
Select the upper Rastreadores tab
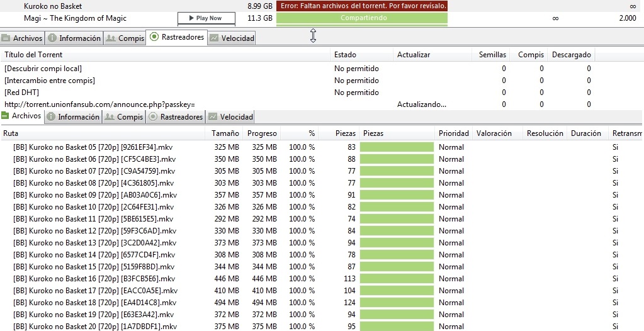coord(177,37)
